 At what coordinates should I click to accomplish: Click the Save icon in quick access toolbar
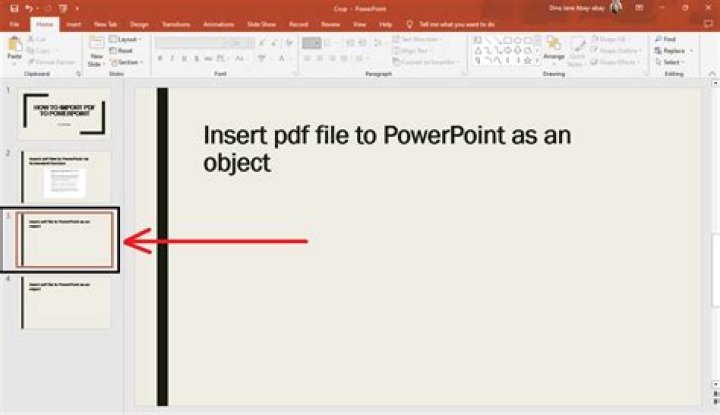coord(14,8)
